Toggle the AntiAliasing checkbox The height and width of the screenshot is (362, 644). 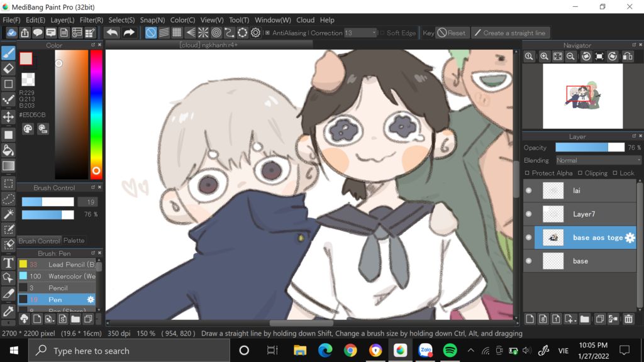(x=268, y=33)
